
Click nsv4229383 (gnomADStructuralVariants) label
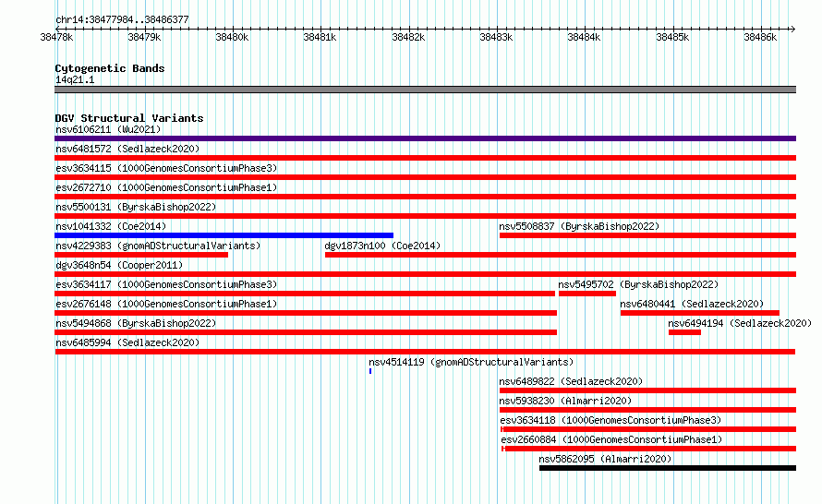[x=158, y=246]
